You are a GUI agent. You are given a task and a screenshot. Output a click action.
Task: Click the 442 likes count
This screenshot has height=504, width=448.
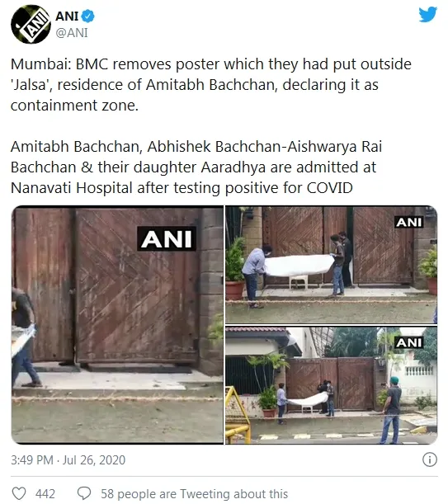point(45,494)
